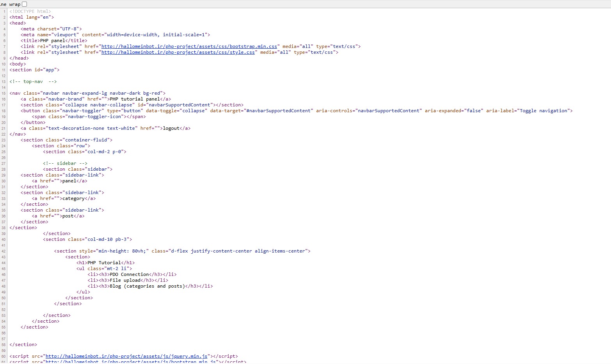
Task: Click the 'post' sidebar link text
Action: pos(68,216)
